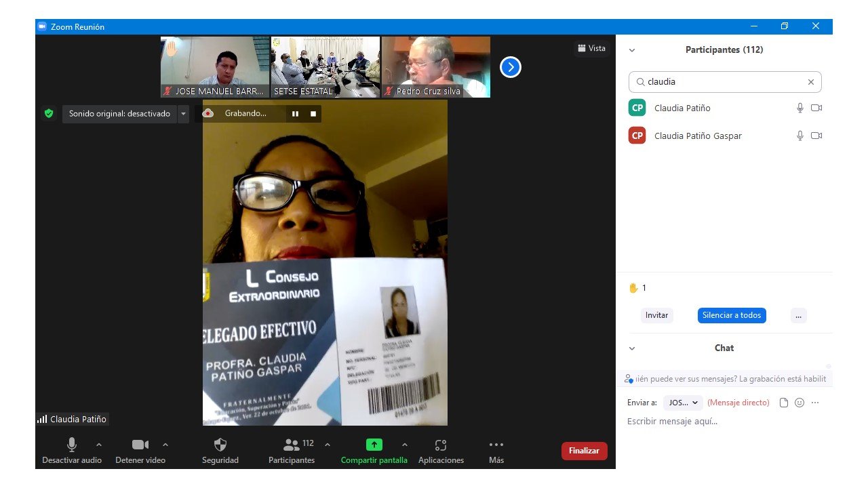Expand participants options caret
Screen dimensions: 868x488
pyautogui.click(x=328, y=445)
